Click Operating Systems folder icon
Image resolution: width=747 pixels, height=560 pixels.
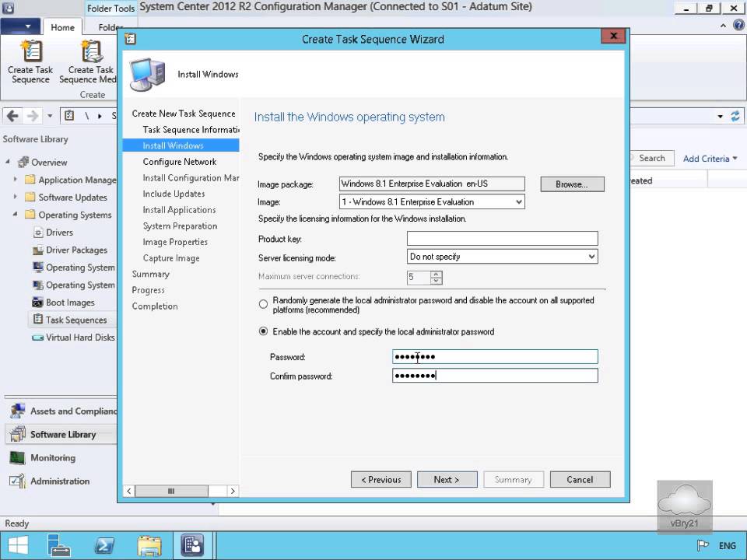click(30, 215)
